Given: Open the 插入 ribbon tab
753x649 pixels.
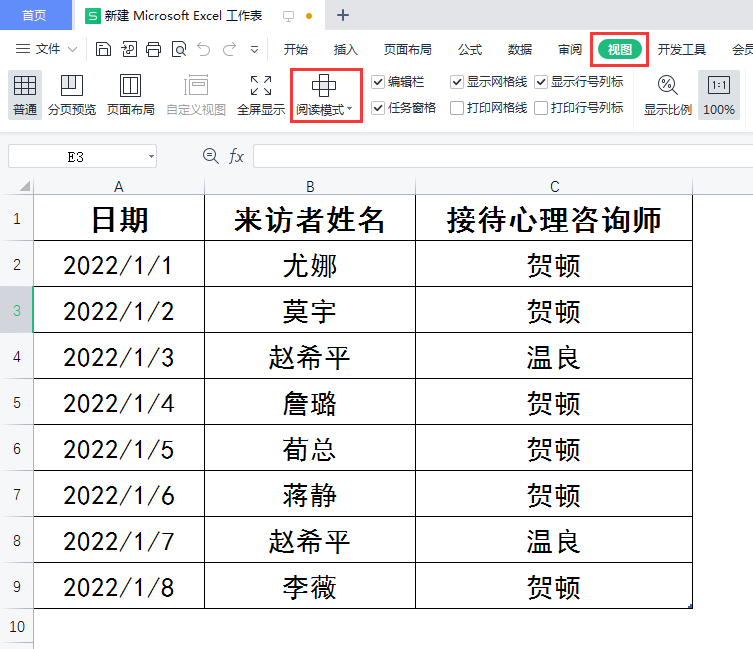Looking at the screenshot, I should 345,49.
